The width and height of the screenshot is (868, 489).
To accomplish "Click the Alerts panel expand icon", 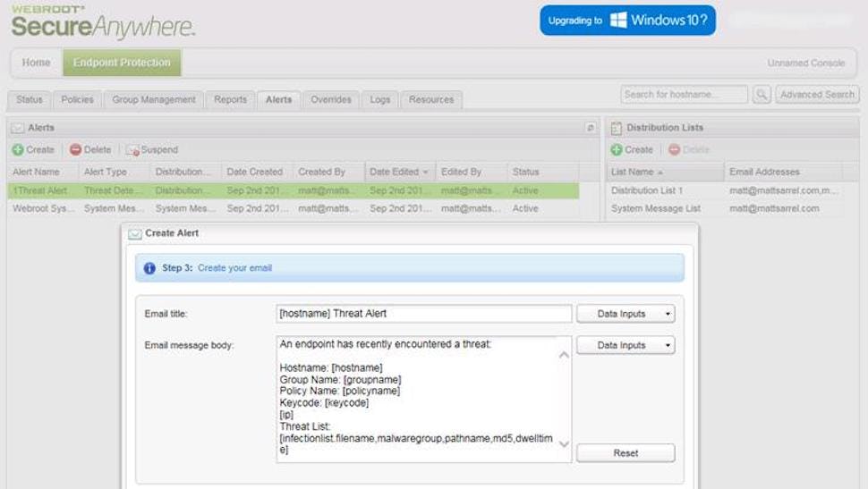I will tap(590, 128).
